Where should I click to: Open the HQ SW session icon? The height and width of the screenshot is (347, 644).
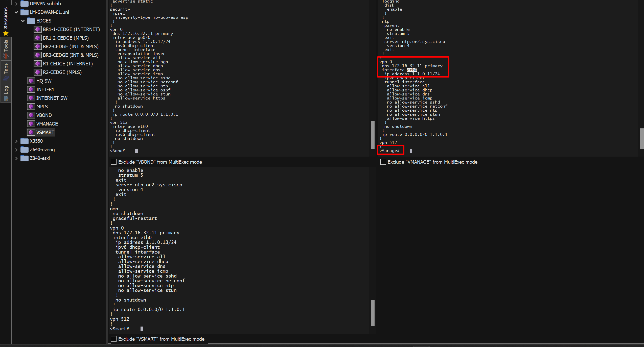(x=31, y=81)
